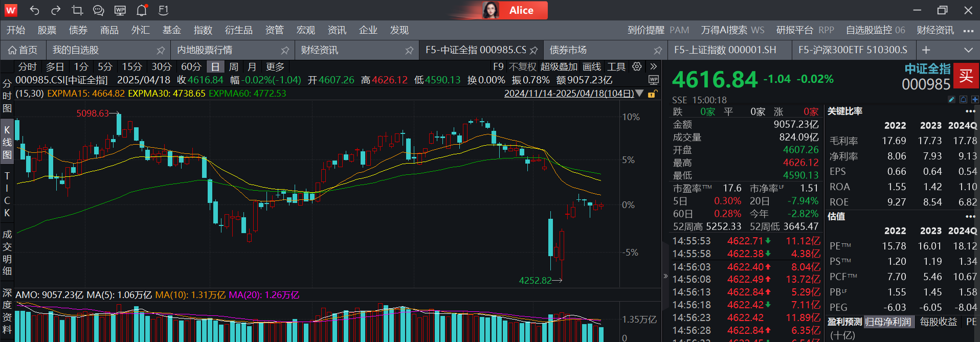Screen dimensions: 980x342
Task: Click the redo forward arrow icon
Action: point(56,10)
